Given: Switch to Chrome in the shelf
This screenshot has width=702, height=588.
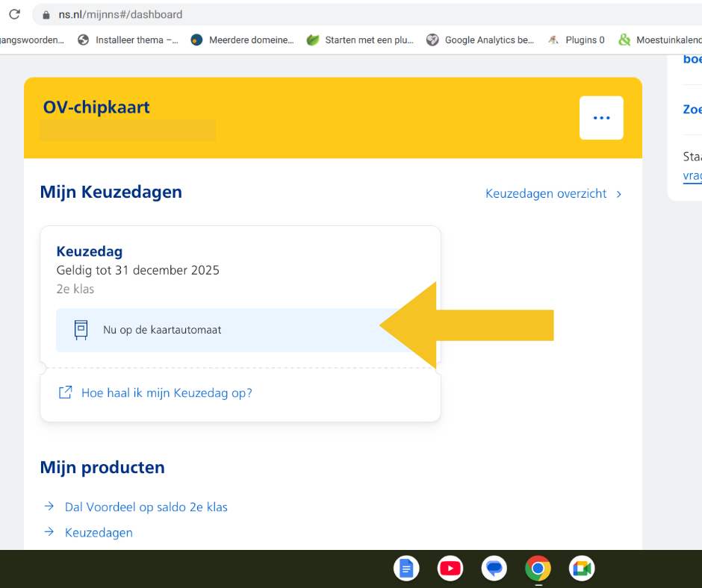Looking at the screenshot, I should click(x=538, y=569).
